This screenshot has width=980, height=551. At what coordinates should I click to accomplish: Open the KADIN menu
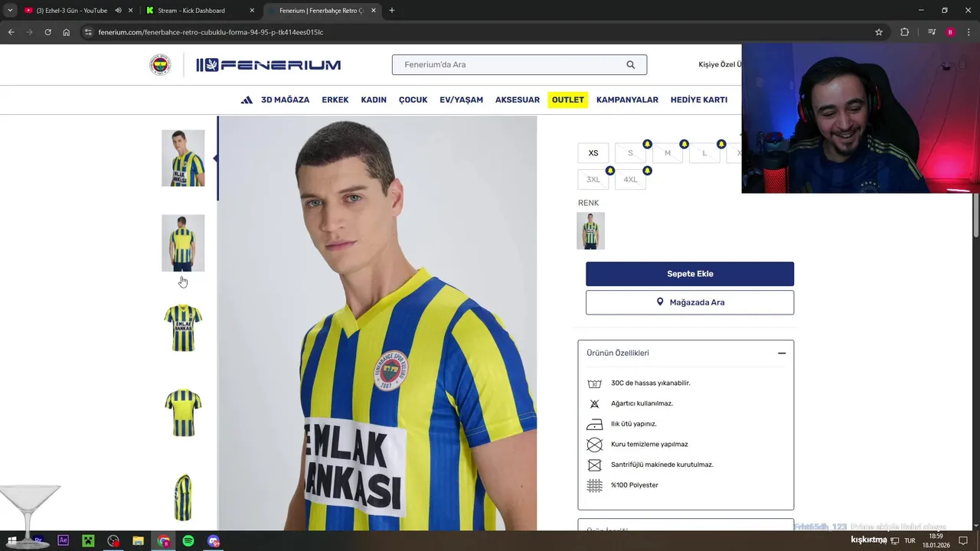pos(374,100)
